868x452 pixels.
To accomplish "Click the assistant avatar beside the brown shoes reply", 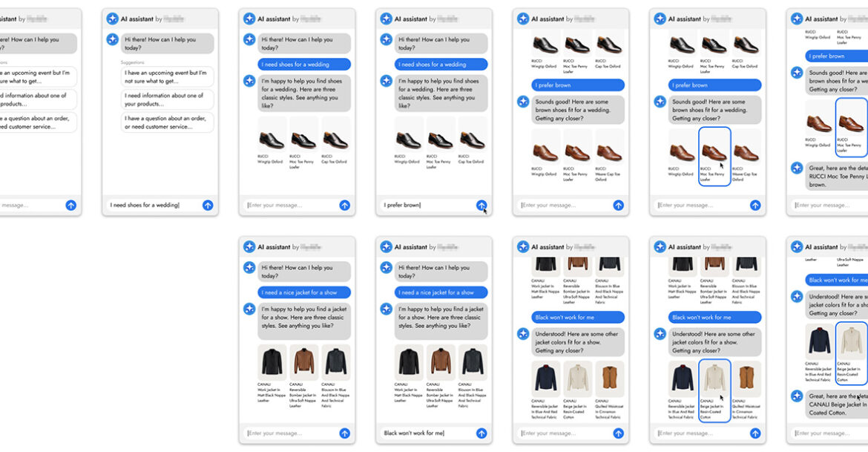I will point(522,102).
